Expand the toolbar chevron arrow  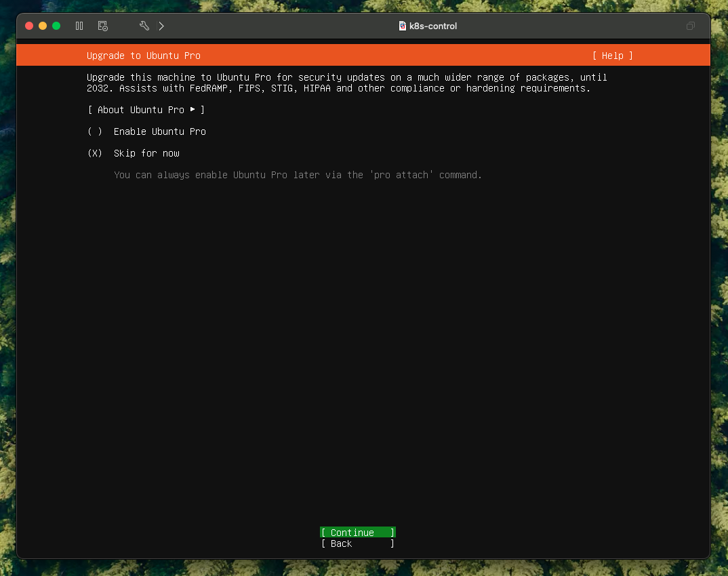point(161,26)
